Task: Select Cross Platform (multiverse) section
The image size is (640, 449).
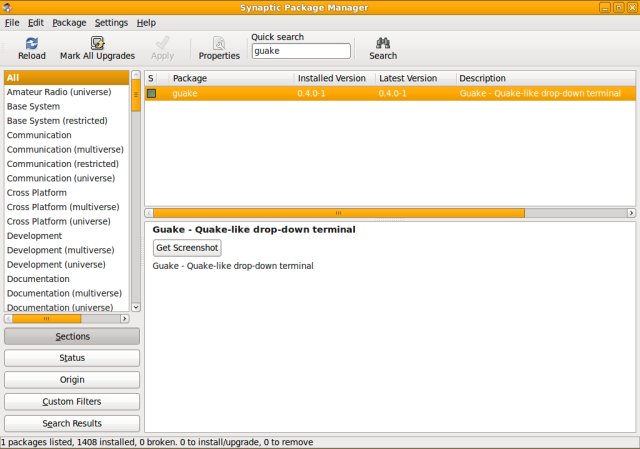Action: 67,207
